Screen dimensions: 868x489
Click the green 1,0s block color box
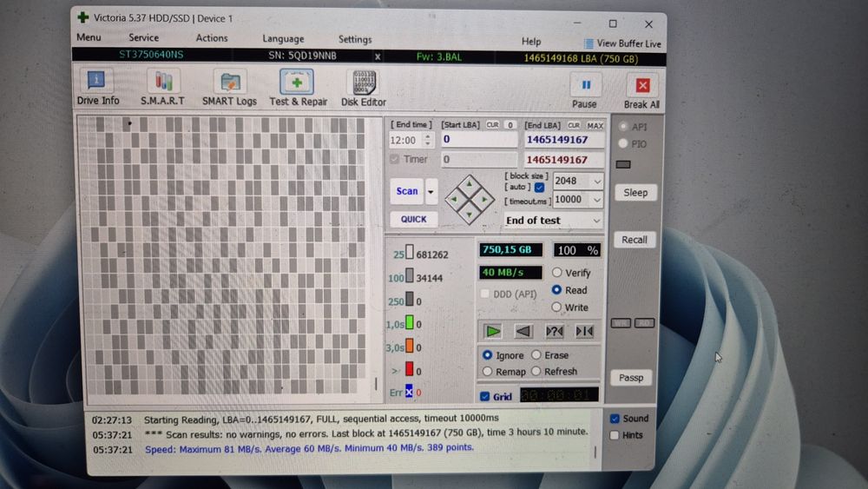click(410, 323)
